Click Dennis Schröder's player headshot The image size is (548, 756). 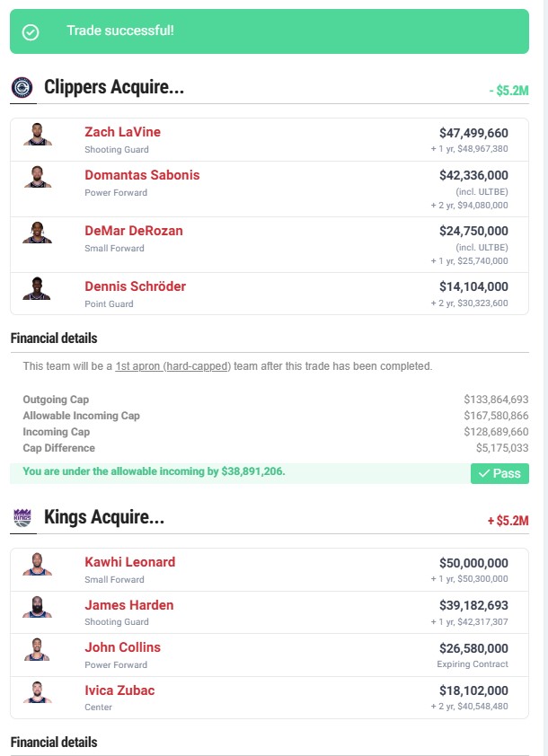pyautogui.click(x=38, y=288)
